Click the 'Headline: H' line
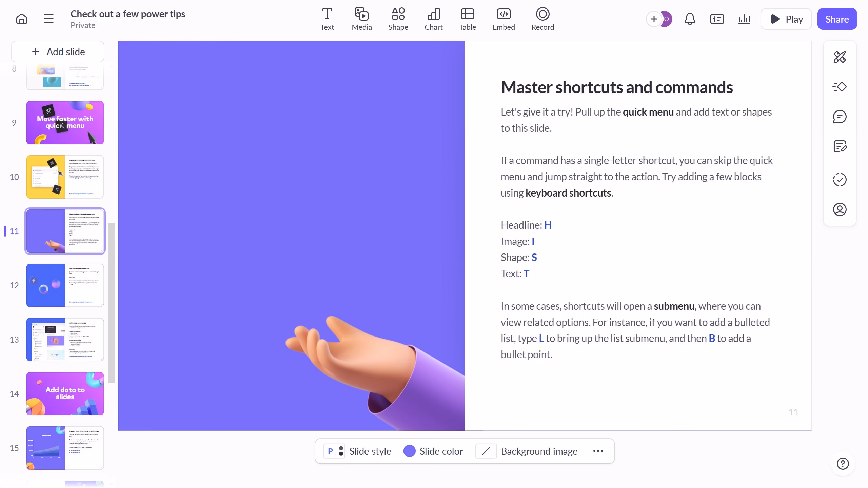 [526, 225]
